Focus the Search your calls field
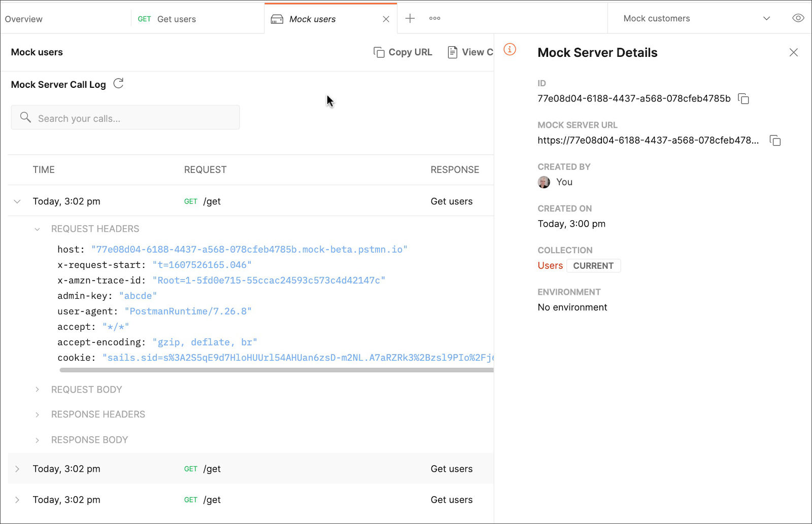This screenshot has width=812, height=524. click(125, 118)
